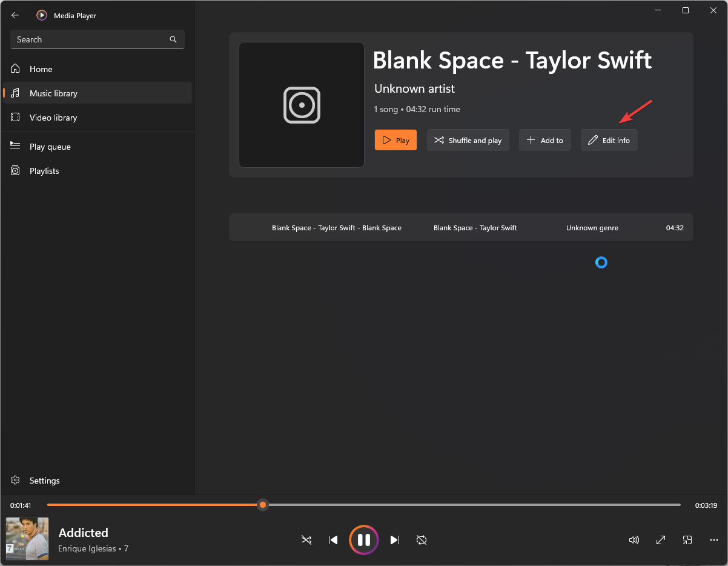Click the Edit info button
The width and height of the screenshot is (728, 566).
click(x=609, y=140)
